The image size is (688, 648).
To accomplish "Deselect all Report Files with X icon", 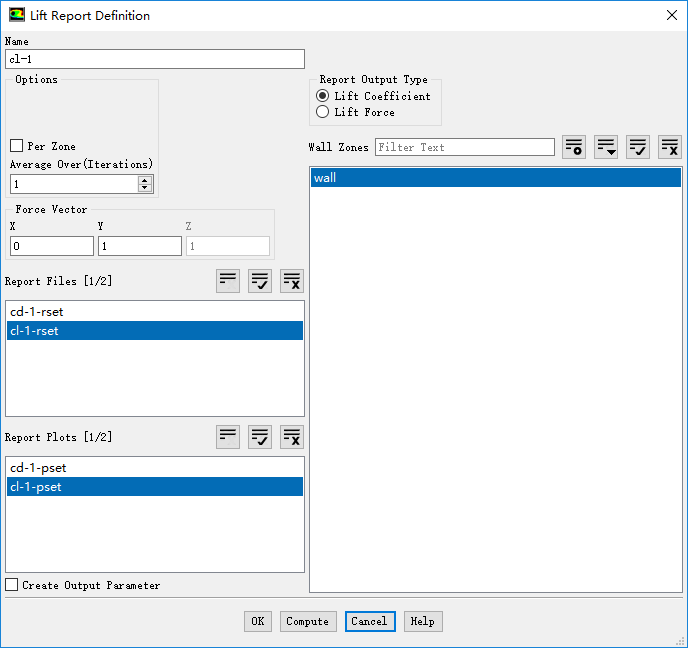I will (292, 281).
